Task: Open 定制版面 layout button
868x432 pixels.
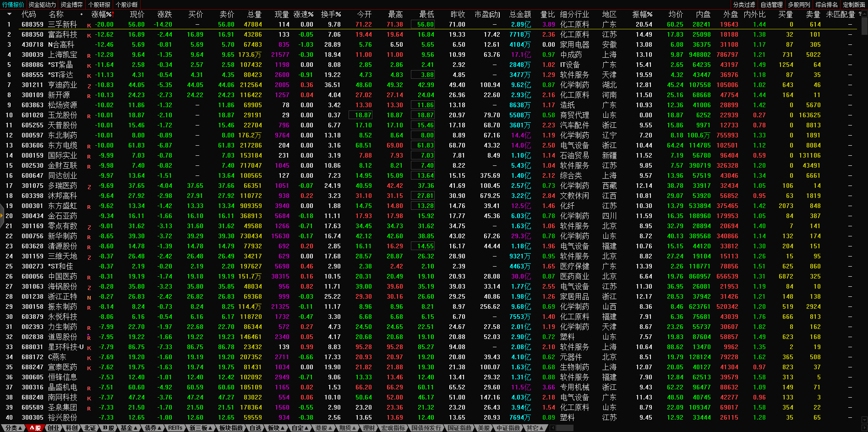Action: pyautogui.click(x=854, y=5)
